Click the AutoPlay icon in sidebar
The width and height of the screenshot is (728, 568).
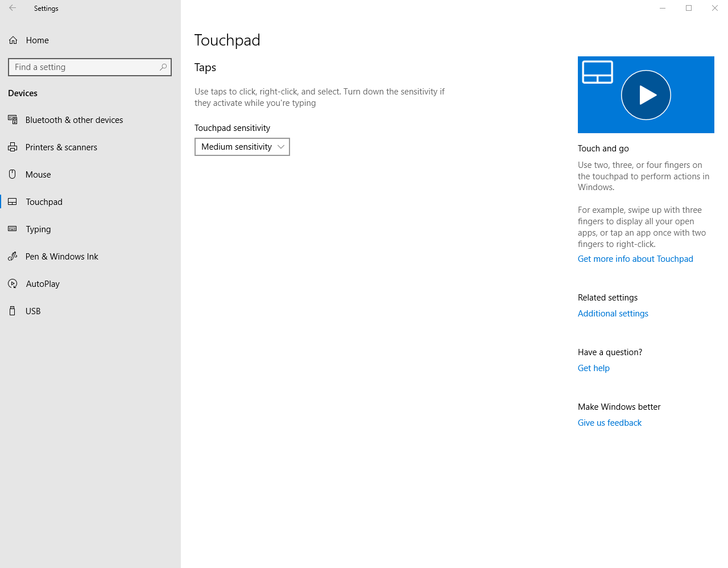[13, 283]
